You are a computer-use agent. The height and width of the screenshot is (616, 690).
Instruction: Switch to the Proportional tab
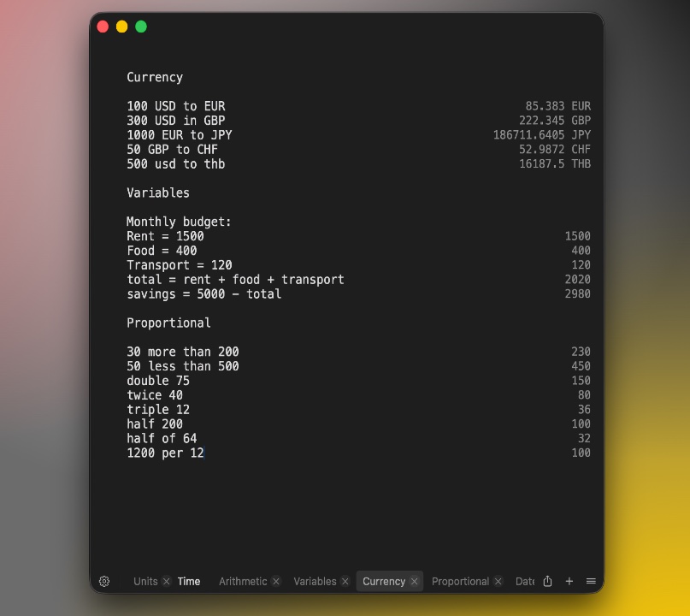pos(460,581)
